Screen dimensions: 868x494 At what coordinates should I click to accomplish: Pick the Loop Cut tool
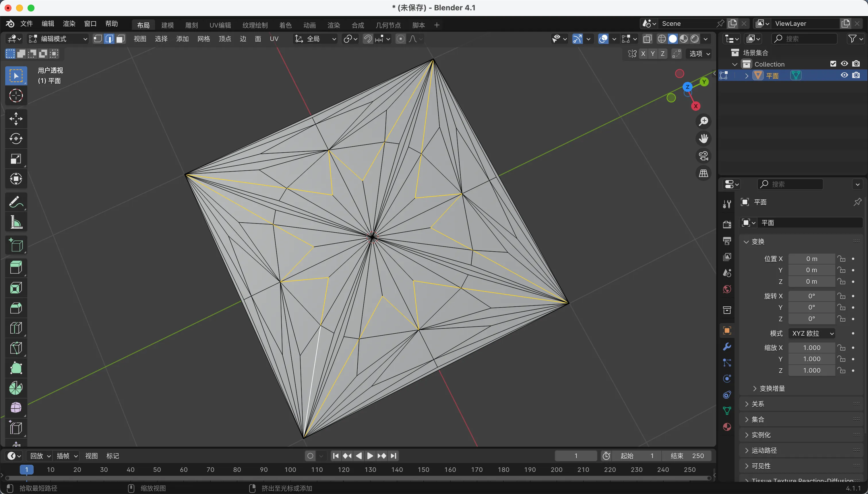click(15, 328)
